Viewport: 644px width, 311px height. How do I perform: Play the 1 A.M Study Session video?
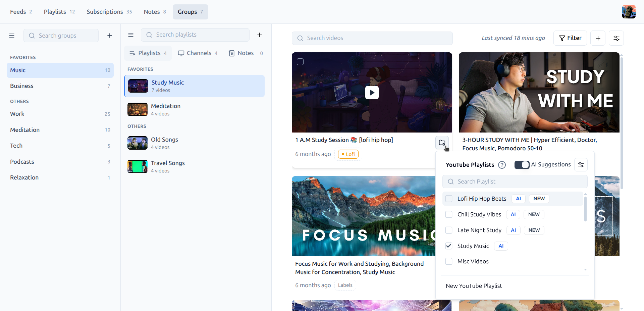point(372,92)
